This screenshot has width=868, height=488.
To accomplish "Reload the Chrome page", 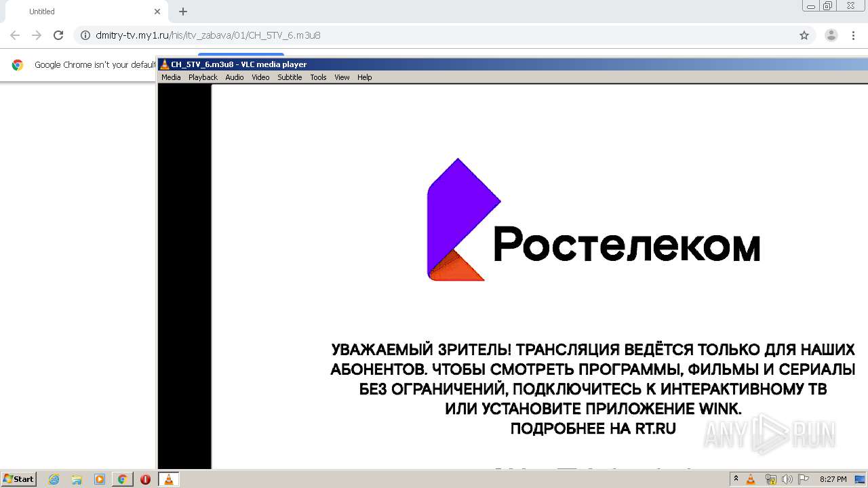I will pos(58,35).
